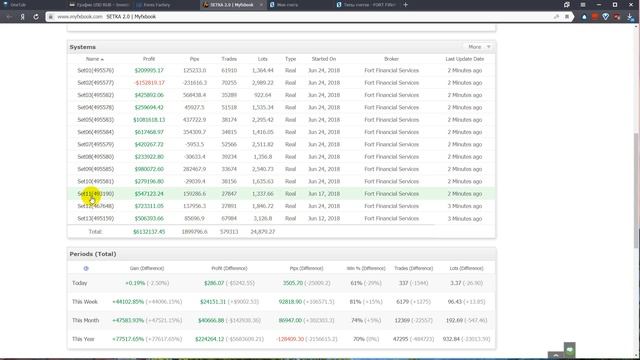The image size is (640, 360).
Task: Click the blue icon in Periods table header
Action: pos(86,268)
